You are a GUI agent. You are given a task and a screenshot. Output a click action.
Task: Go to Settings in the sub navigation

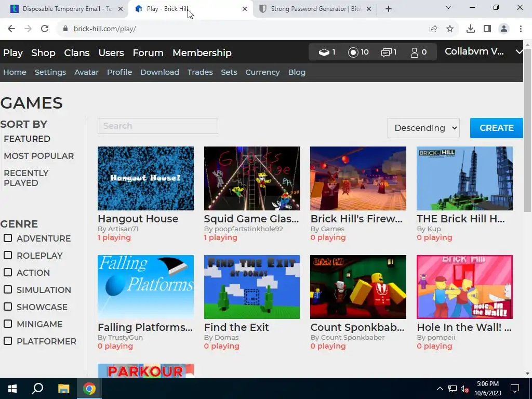click(x=50, y=72)
